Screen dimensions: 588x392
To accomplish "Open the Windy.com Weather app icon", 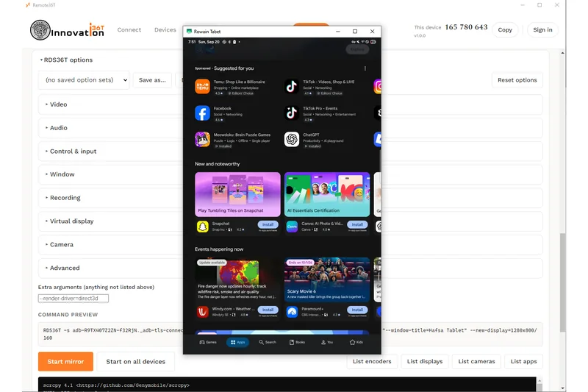I will click(203, 312).
